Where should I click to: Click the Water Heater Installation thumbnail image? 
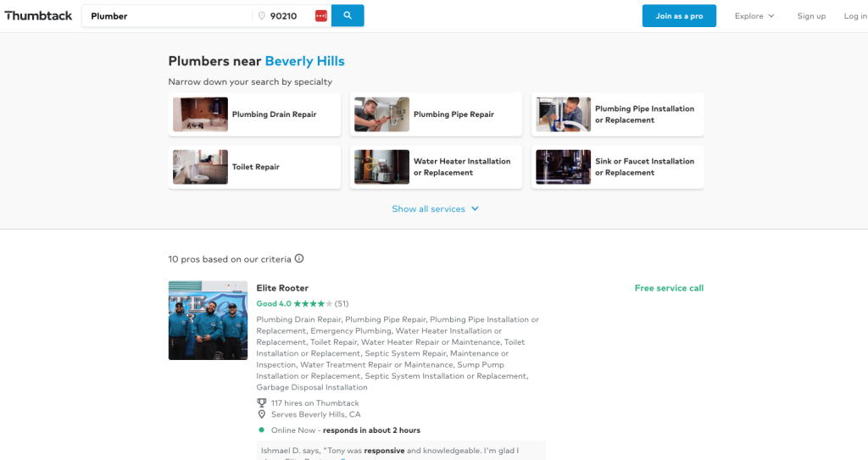(x=382, y=167)
